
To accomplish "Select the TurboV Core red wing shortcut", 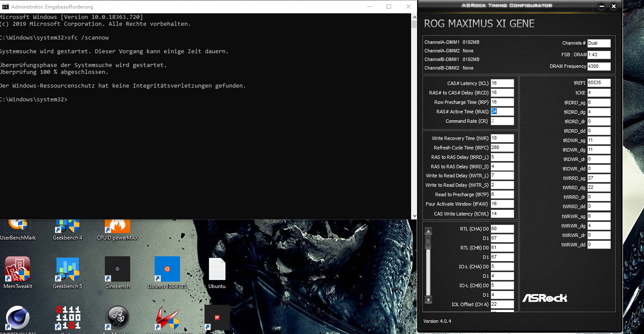I will [x=167, y=319].
